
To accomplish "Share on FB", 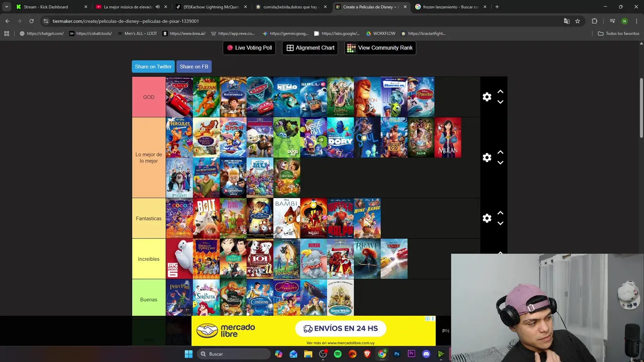I will tap(194, 66).
